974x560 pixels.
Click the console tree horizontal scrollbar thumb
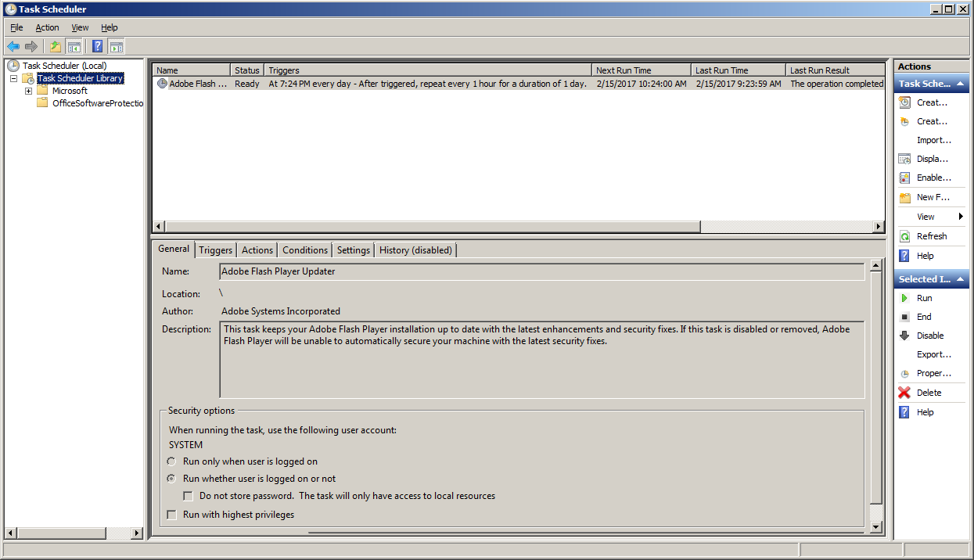[x=61, y=533]
